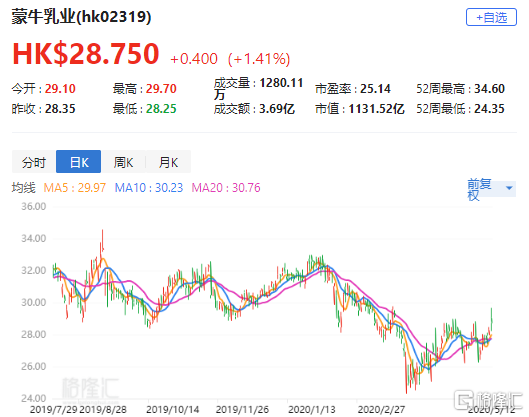Select the 日K chart tab
Image resolution: width=529 pixels, height=417 pixels.
78,162
